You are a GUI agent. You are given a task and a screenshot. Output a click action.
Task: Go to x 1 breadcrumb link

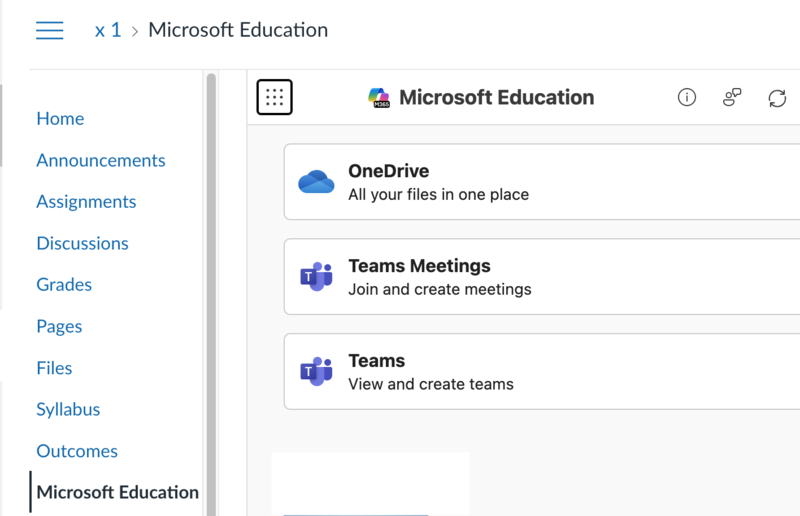(x=107, y=30)
